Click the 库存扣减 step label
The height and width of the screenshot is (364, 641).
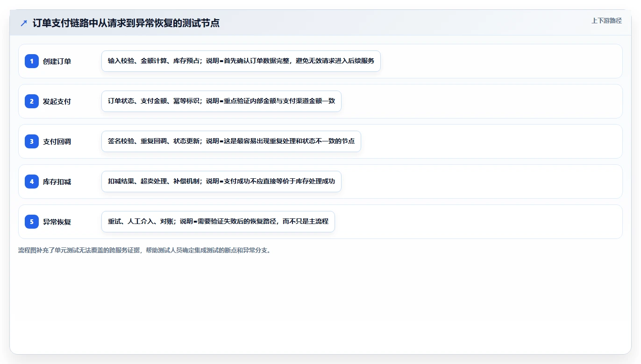pos(57,182)
